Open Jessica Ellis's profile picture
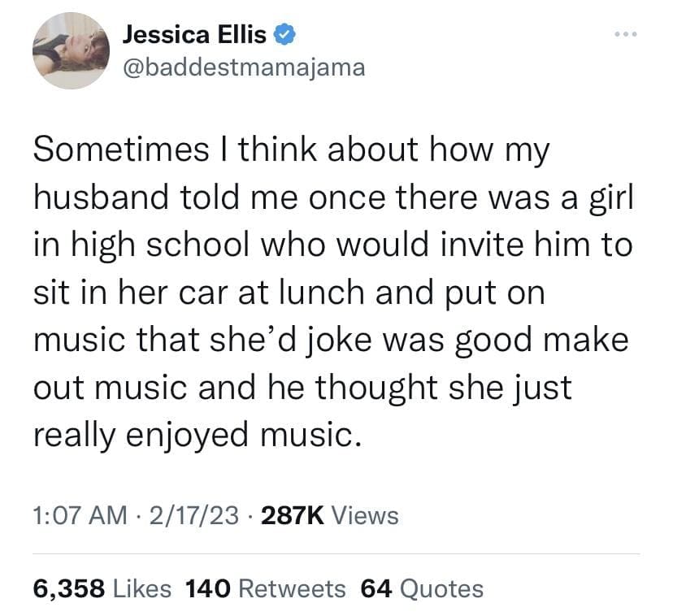The image size is (673, 616). click(71, 50)
